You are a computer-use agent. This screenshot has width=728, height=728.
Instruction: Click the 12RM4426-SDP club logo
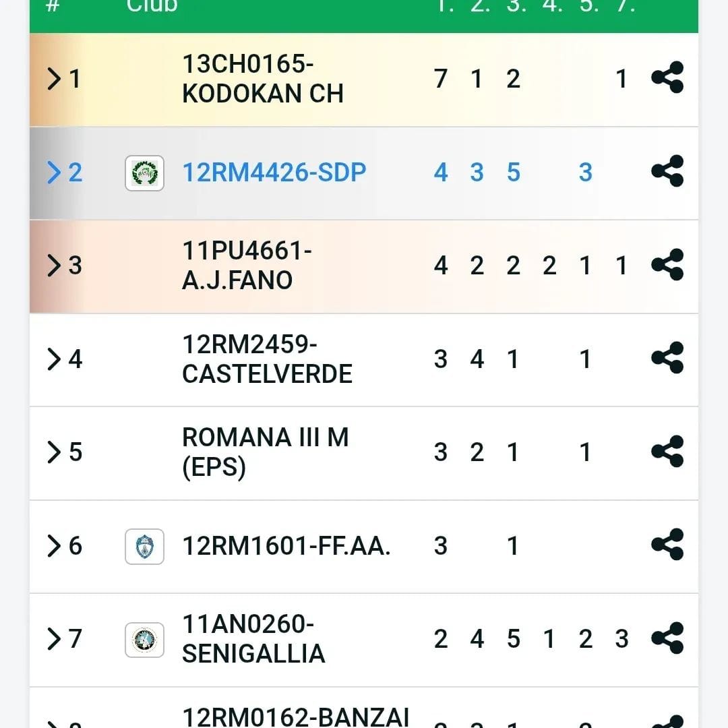[x=144, y=173]
